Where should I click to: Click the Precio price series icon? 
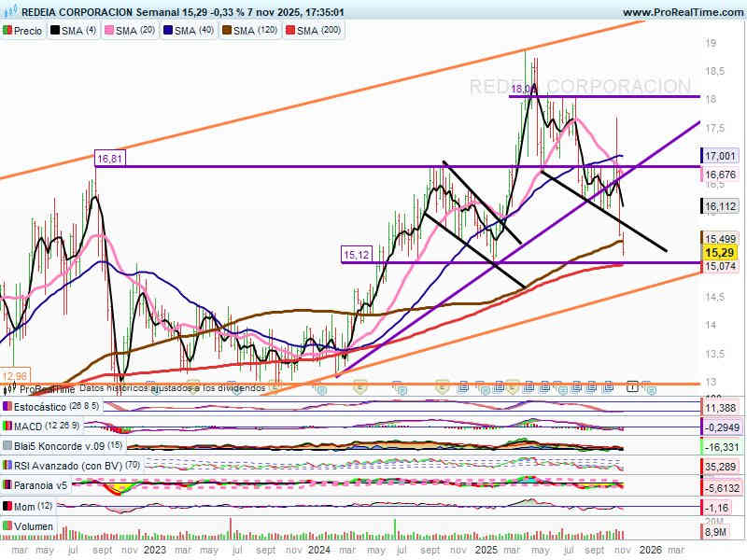pos(9,31)
